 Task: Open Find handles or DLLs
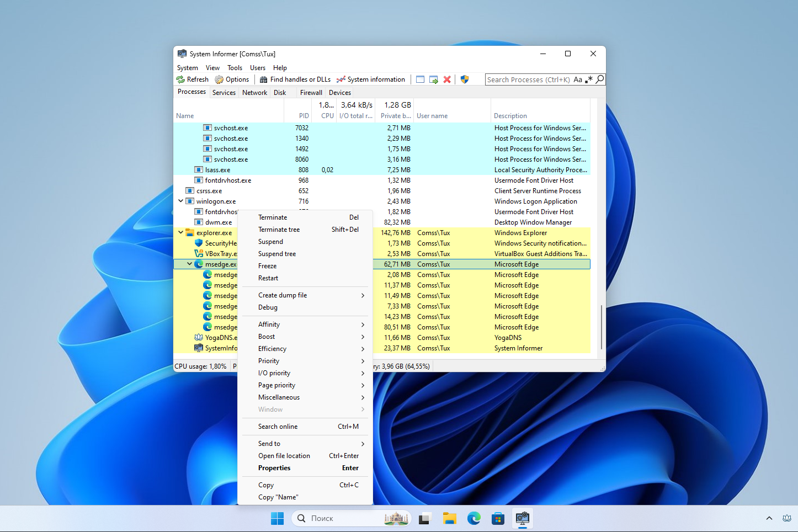[295, 79]
